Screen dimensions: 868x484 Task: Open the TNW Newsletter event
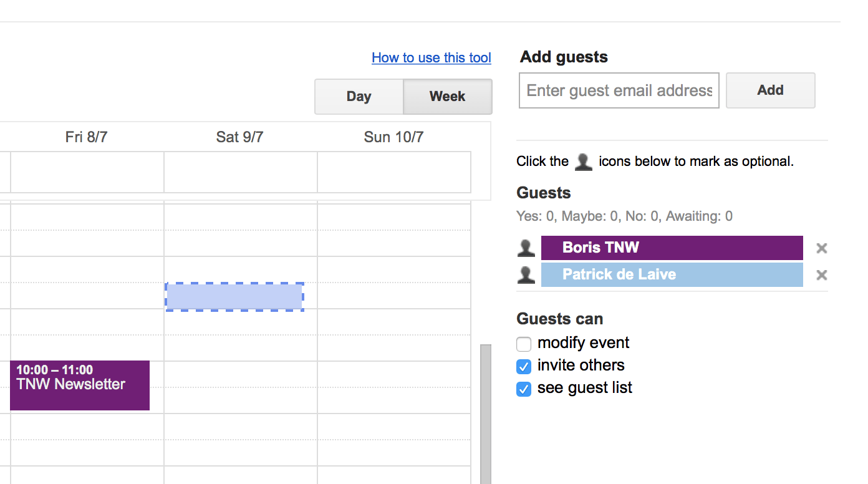pyautogui.click(x=80, y=385)
